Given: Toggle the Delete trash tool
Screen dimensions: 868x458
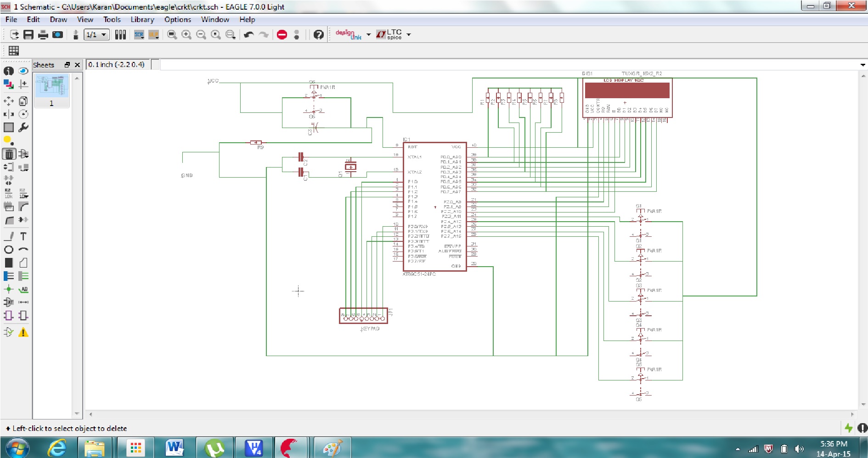Looking at the screenshot, I should pos(9,154).
